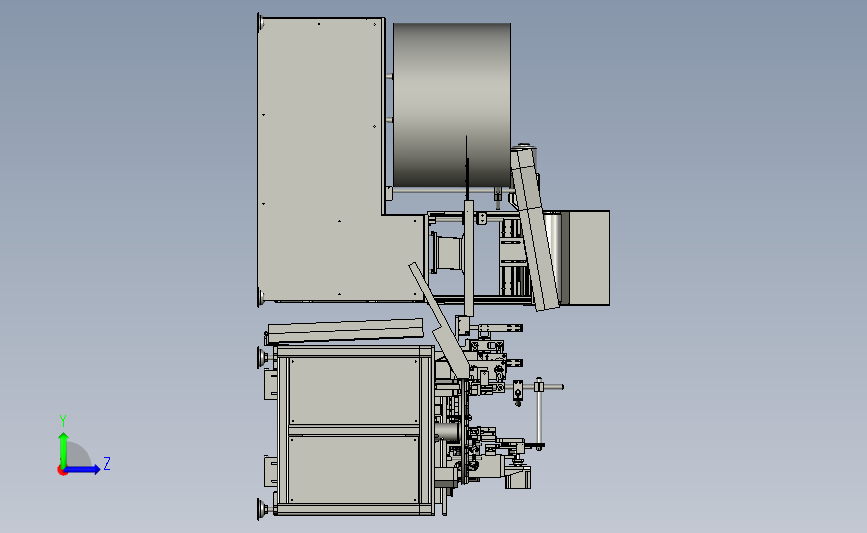Select the spool-shaped part inside the middle frame

447,253
